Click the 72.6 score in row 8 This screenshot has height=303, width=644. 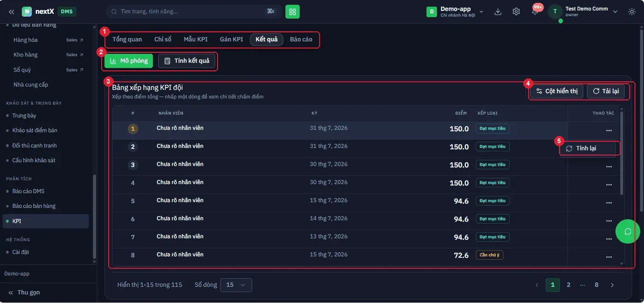(461, 255)
